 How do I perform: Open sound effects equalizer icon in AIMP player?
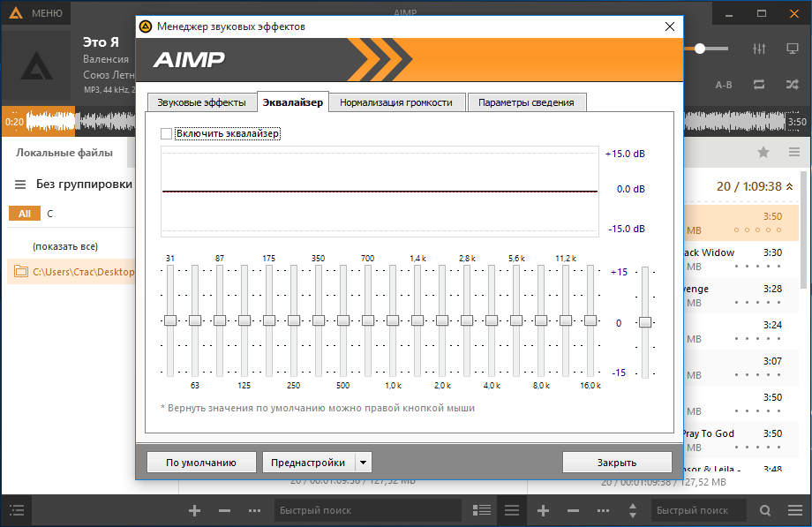(759, 49)
